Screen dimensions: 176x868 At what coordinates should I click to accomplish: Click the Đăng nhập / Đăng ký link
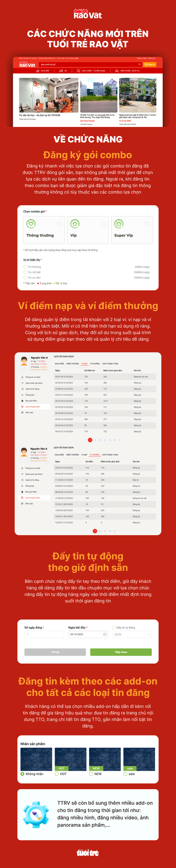pyautogui.click(x=146, y=58)
